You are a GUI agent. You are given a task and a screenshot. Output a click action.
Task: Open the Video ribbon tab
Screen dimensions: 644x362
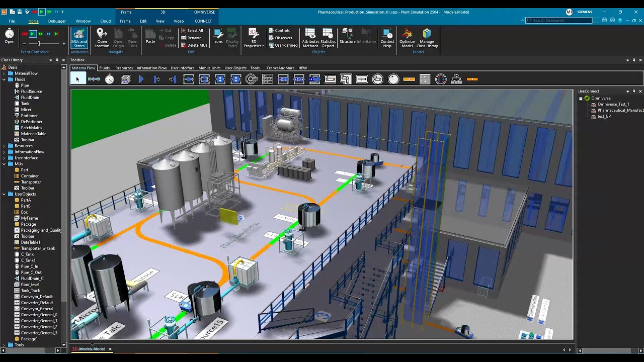pos(179,21)
